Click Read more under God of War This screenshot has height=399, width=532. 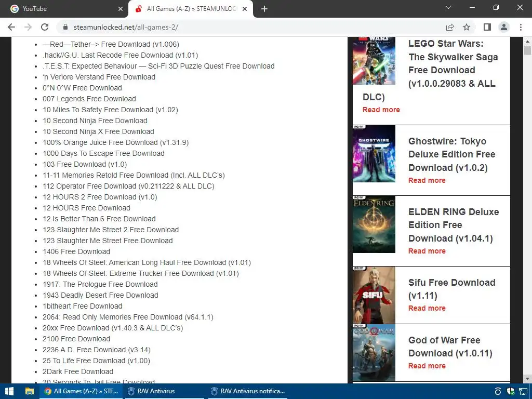coord(427,366)
